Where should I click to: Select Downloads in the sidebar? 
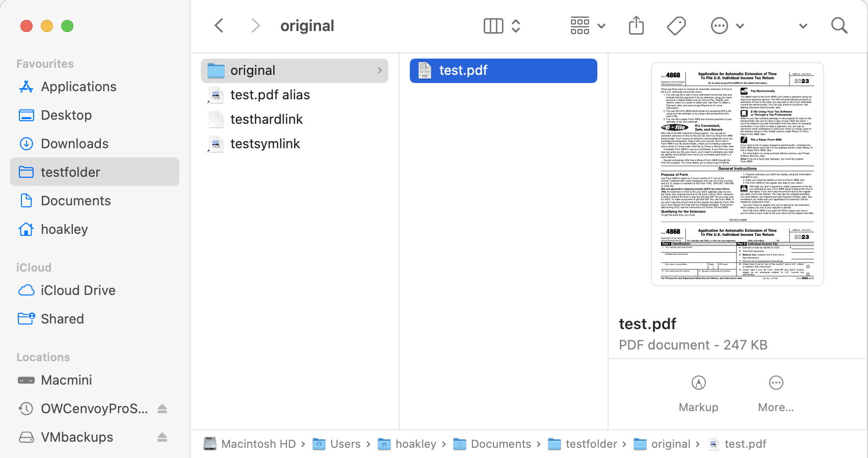(74, 144)
